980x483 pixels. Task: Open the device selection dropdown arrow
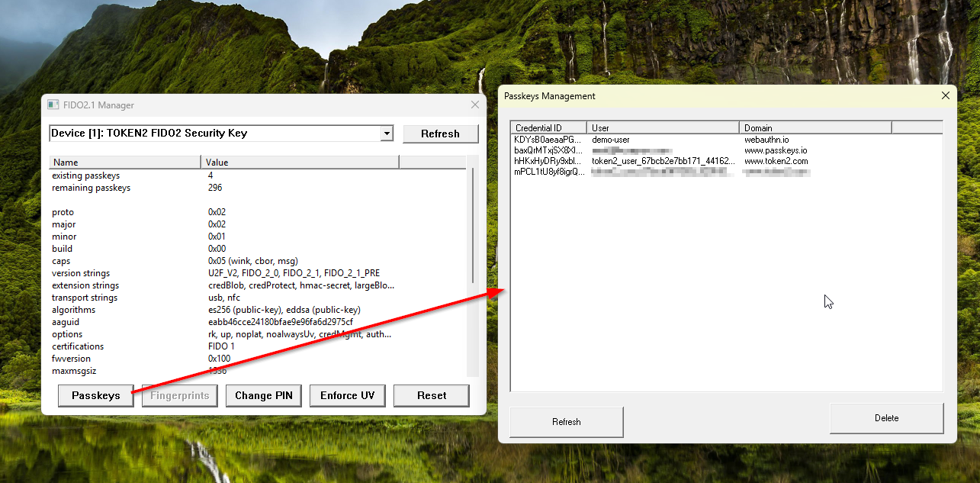[x=387, y=134]
